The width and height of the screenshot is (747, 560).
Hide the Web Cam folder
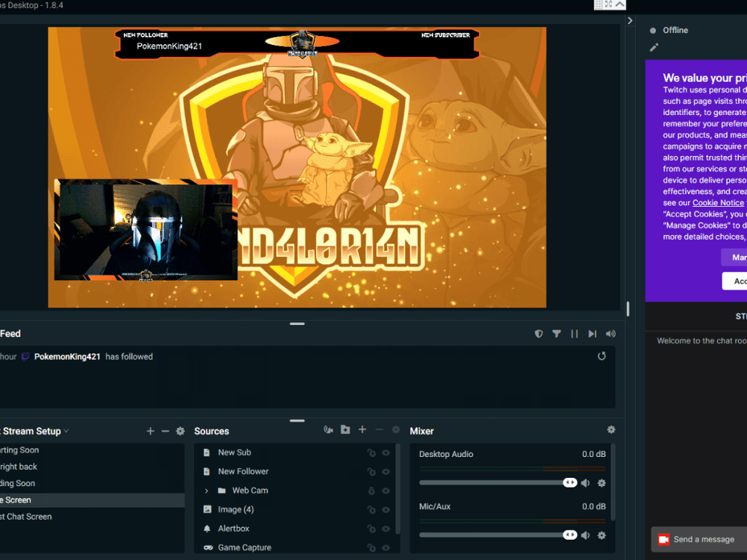point(386,491)
